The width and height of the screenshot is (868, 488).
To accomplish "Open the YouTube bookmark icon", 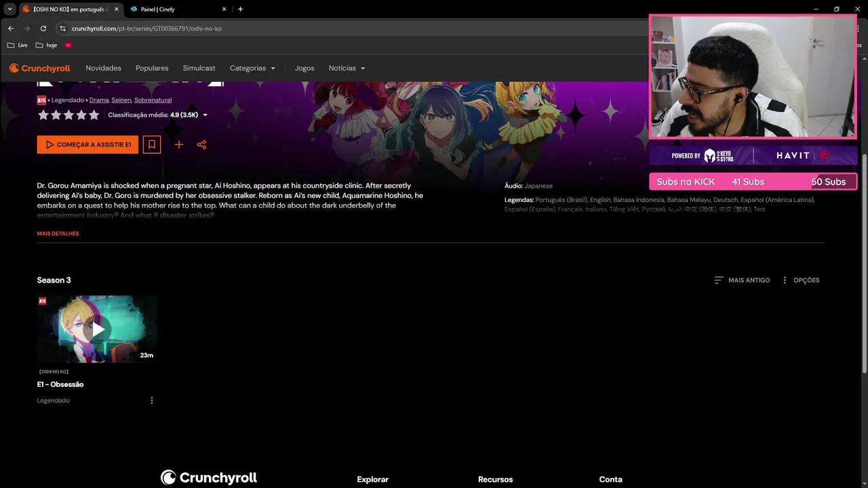I will [x=68, y=45].
